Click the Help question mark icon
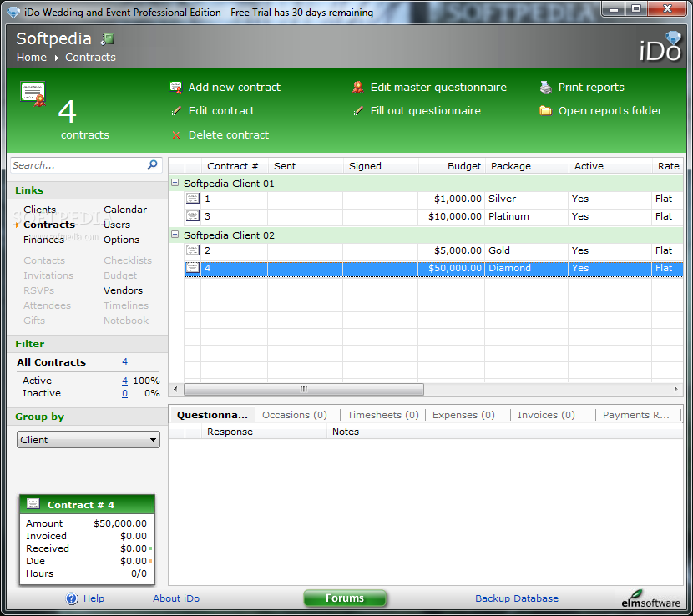This screenshot has height=616, width=693. click(72, 598)
